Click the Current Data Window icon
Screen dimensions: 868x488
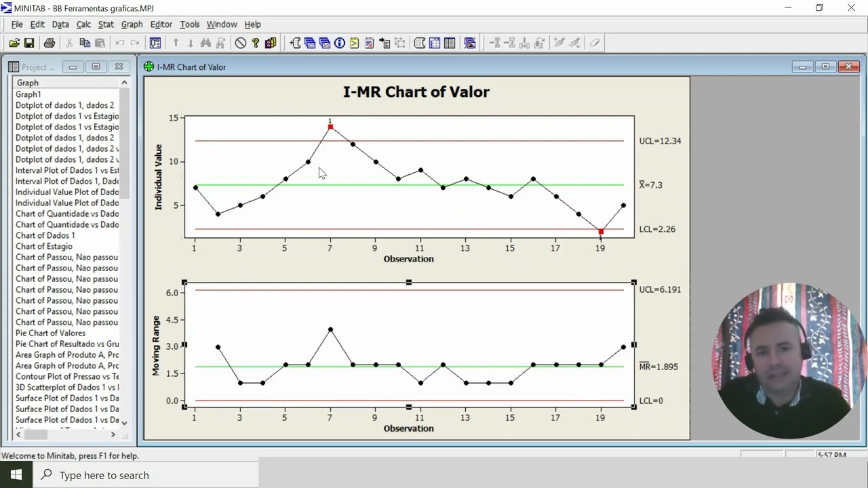tap(435, 43)
